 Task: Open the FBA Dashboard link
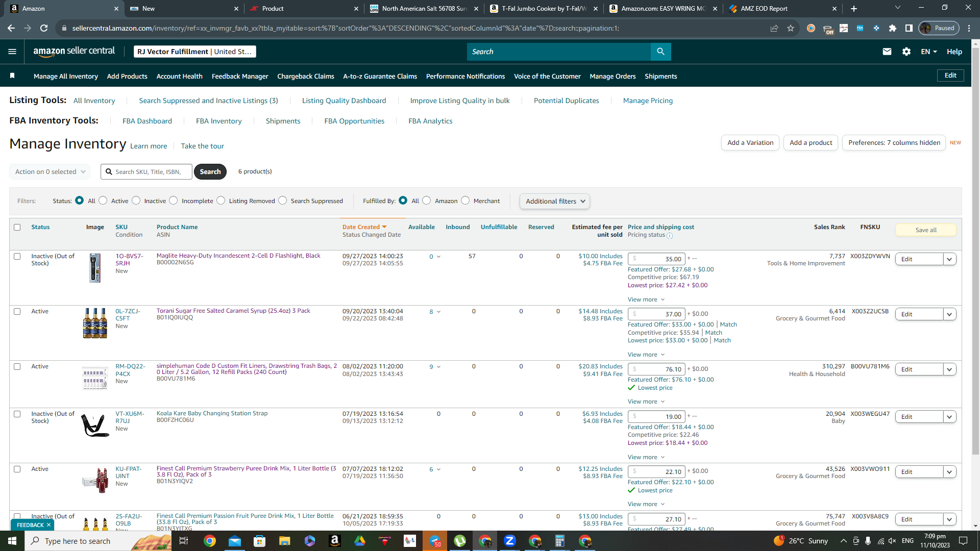147,121
